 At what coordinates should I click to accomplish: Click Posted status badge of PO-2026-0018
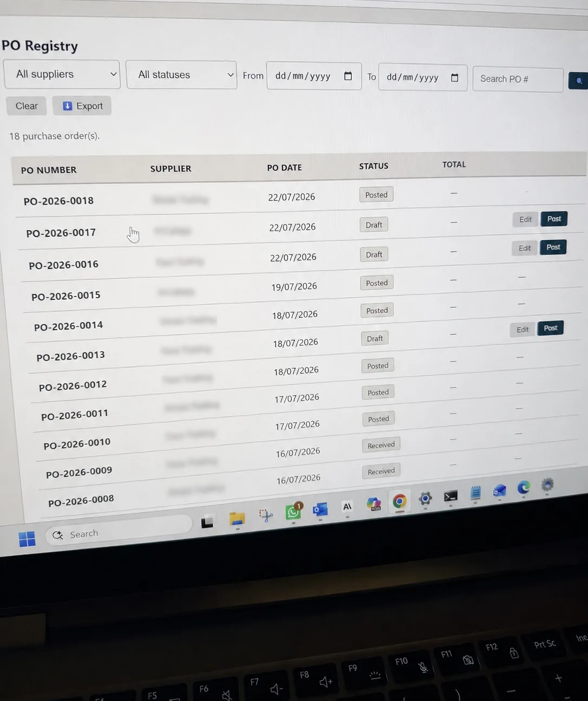coord(376,195)
